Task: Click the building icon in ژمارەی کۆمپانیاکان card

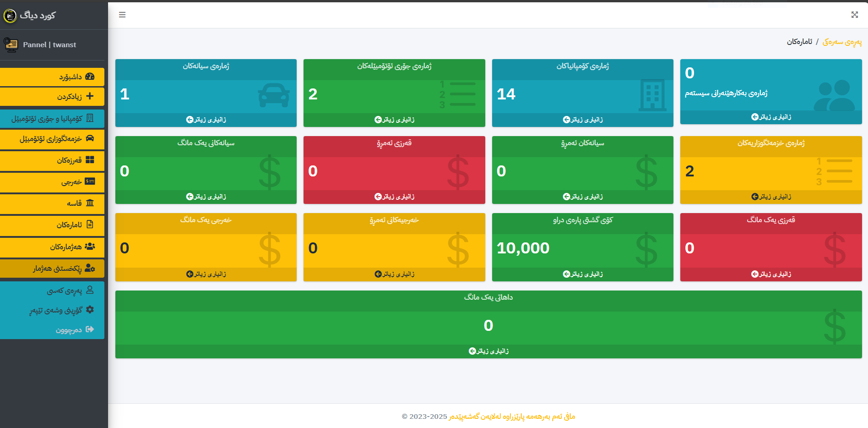Action: [652, 95]
